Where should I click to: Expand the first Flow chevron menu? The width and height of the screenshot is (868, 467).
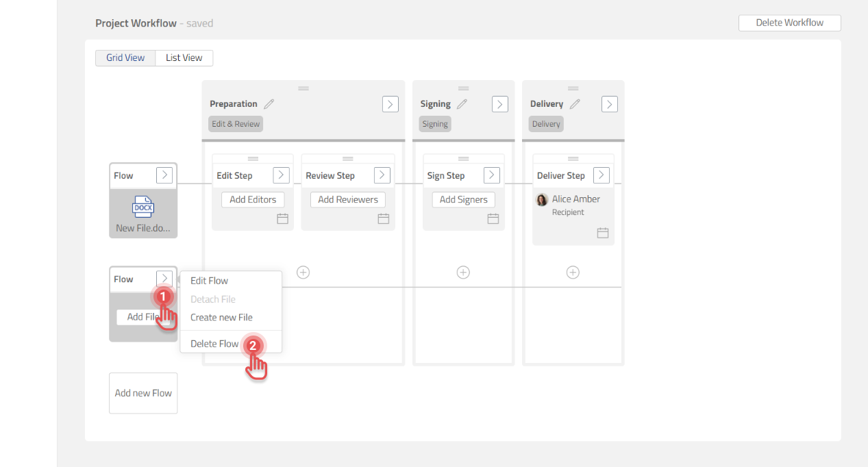[x=164, y=175]
